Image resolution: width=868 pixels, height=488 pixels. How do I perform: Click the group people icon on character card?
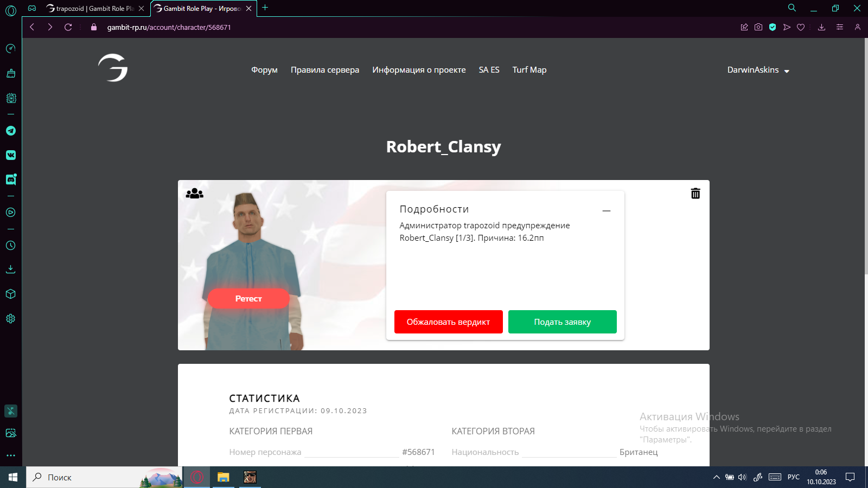[x=194, y=194]
